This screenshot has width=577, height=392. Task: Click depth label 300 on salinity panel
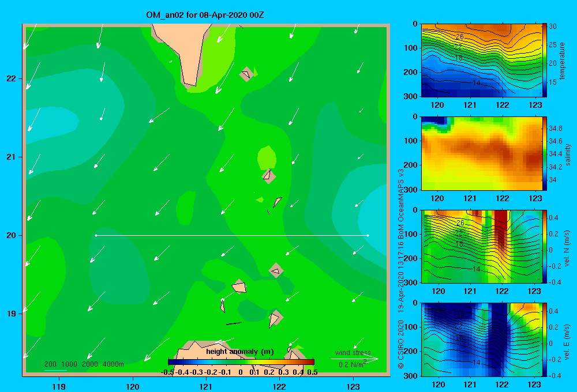coord(410,190)
